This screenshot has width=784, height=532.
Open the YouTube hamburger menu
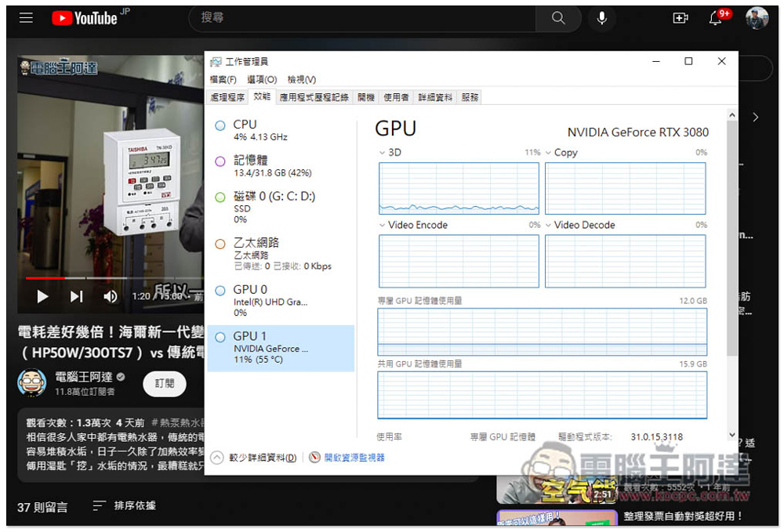[27, 18]
